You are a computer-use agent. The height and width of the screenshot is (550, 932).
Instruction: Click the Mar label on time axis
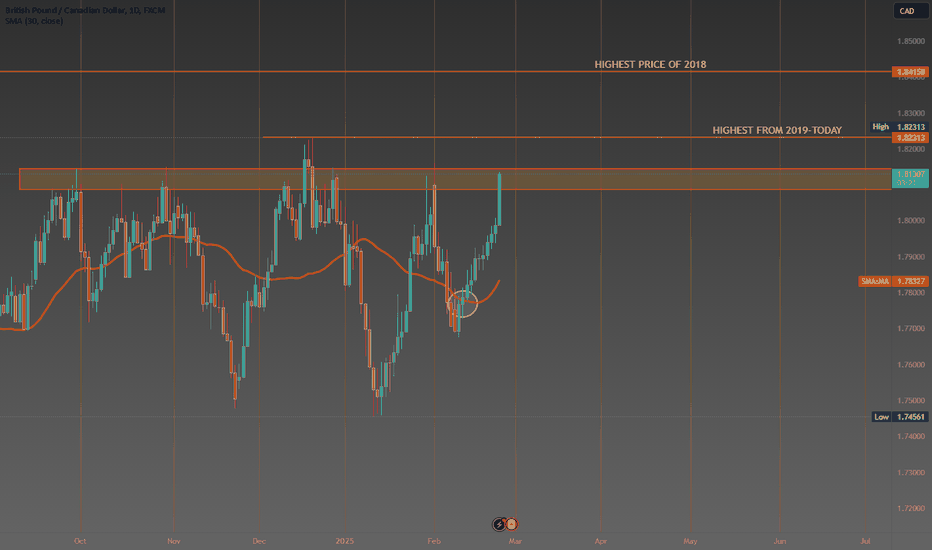pyautogui.click(x=515, y=541)
